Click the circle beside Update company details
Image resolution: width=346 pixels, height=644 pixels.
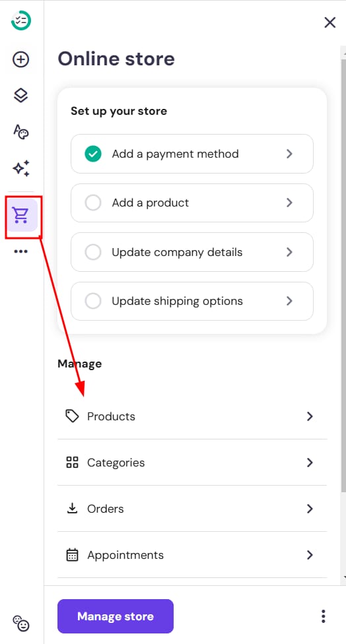(x=93, y=252)
